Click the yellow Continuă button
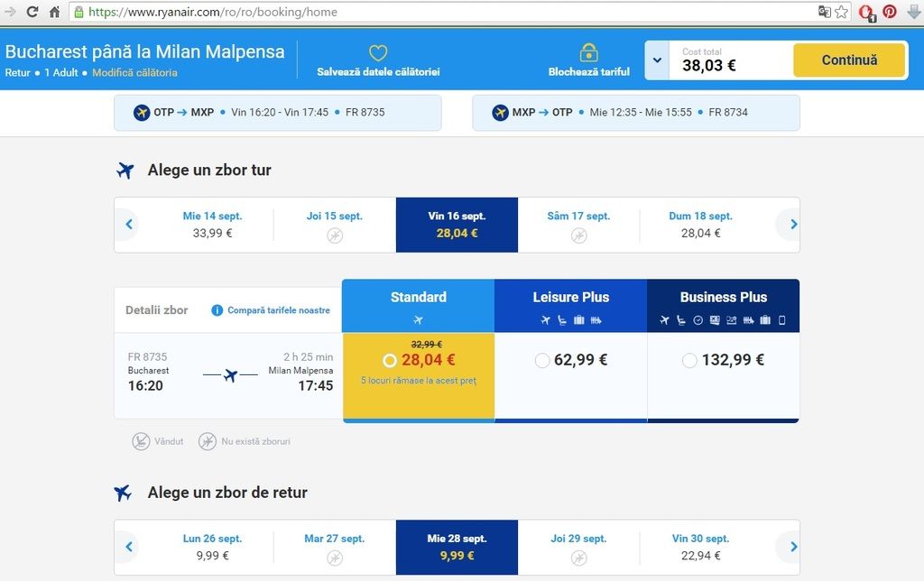924x581 pixels. (x=848, y=60)
